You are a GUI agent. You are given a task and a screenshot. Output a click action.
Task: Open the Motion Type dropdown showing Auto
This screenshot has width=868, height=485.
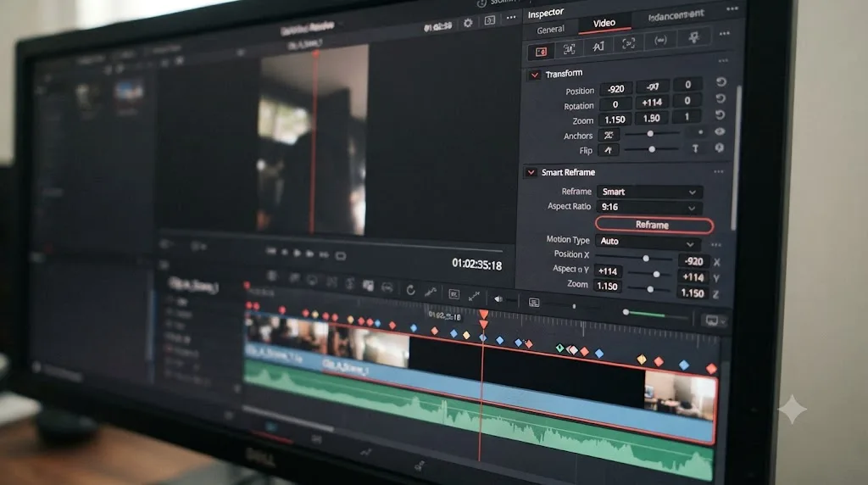coord(647,242)
